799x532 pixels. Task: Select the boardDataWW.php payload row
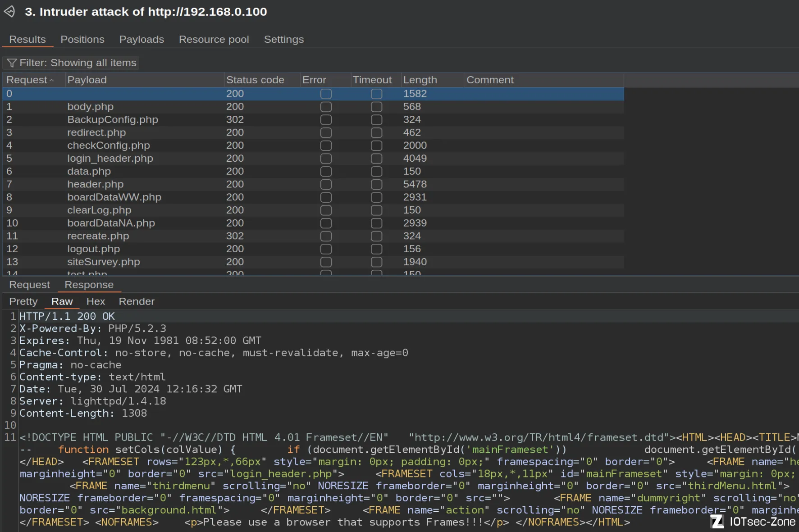313,197
